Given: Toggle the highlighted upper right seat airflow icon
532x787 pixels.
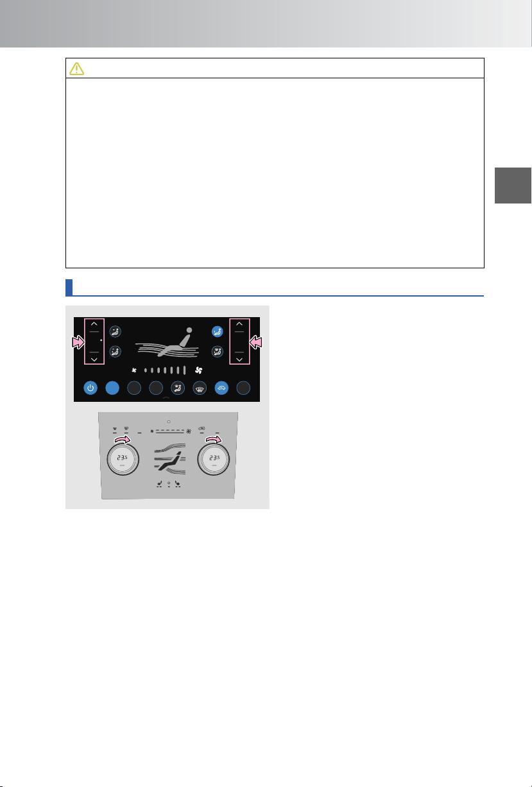Looking at the screenshot, I should coord(218,332).
